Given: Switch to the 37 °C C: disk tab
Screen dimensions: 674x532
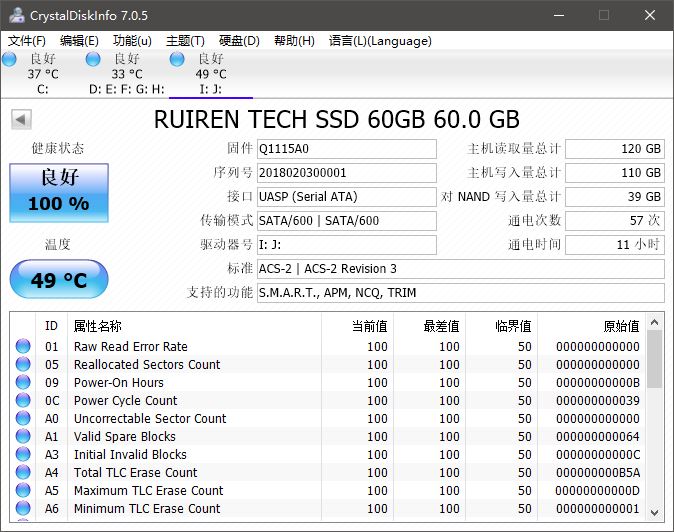Looking at the screenshot, I should [43, 74].
